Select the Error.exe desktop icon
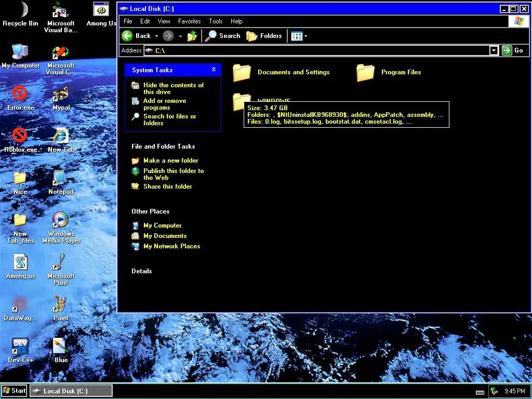The height and width of the screenshot is (399, 532). point(20,98)
